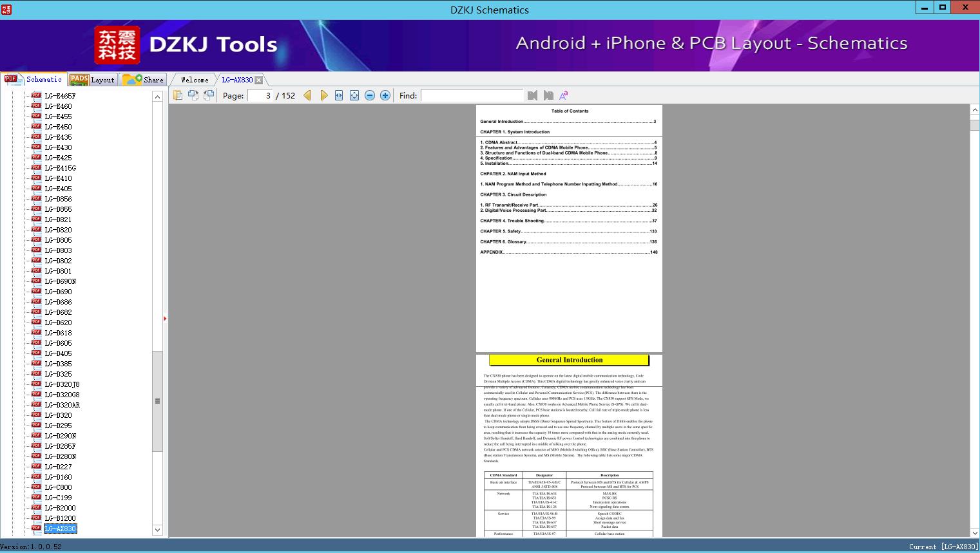The height and width of the screenshot is (553, 980).
Task: Click the PDF icon beside LG-D690
Action: 36,291
